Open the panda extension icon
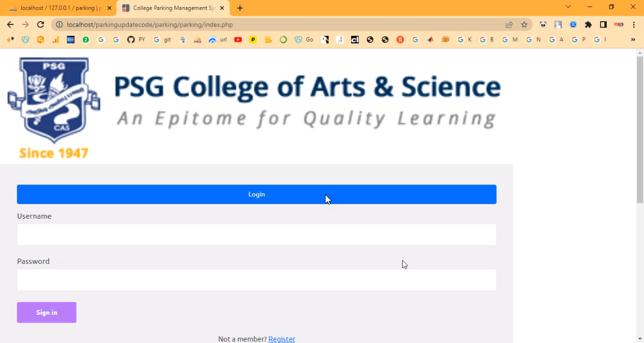 (543, 24)
